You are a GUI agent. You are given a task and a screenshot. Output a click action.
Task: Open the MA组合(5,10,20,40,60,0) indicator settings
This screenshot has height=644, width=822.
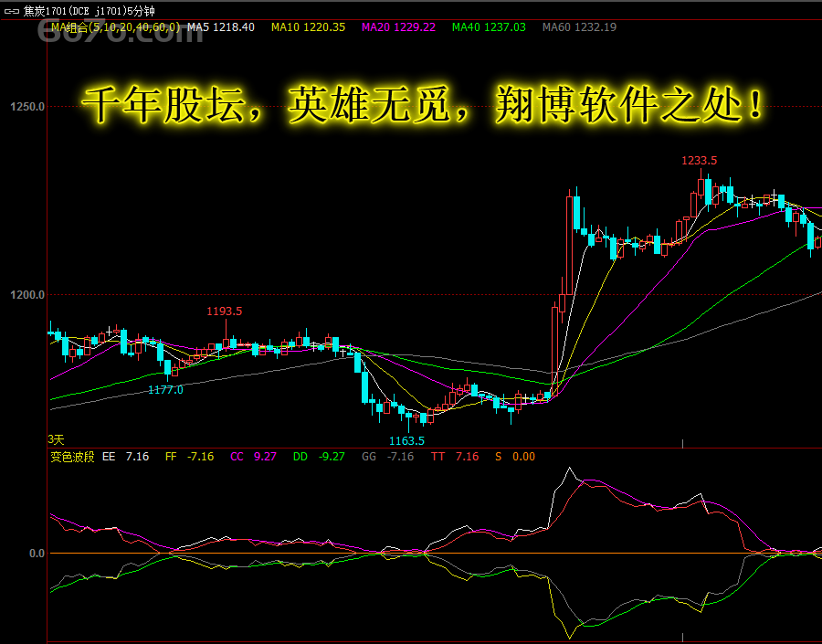click(x=116, y=27)
